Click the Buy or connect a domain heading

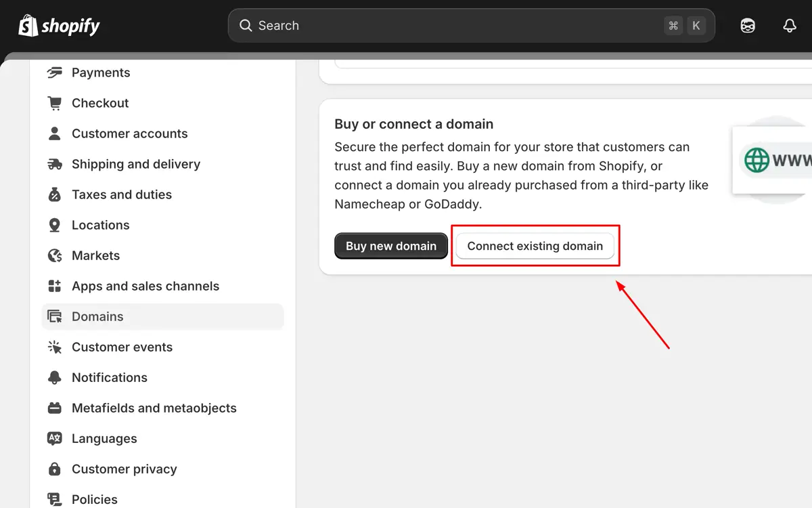click(414, 124)
